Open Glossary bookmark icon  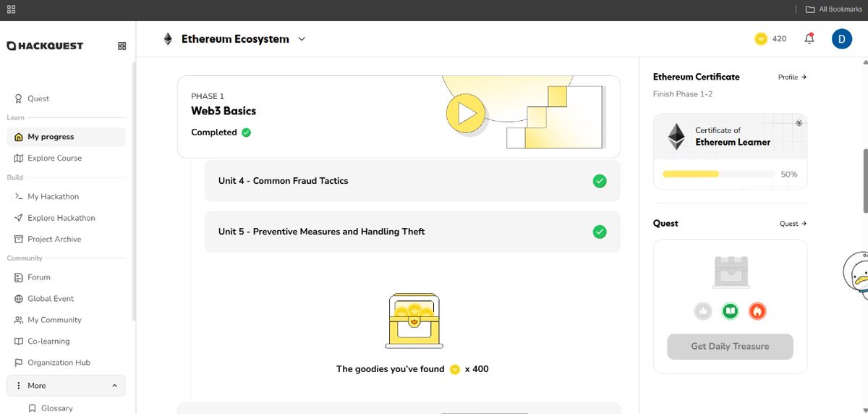click(x=32, y=408)
